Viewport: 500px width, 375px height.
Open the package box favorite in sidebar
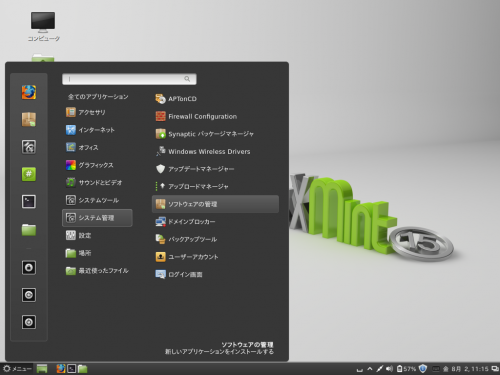click(x=29, y=120)
